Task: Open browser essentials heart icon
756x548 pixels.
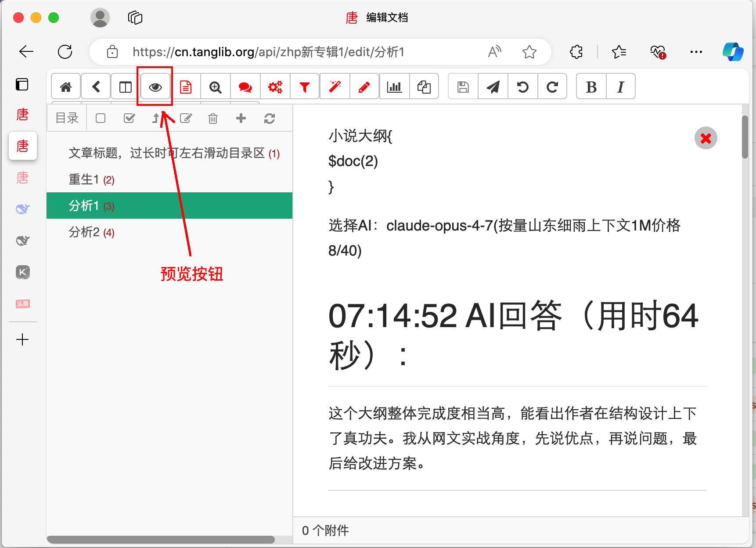Action: [658, 52]
